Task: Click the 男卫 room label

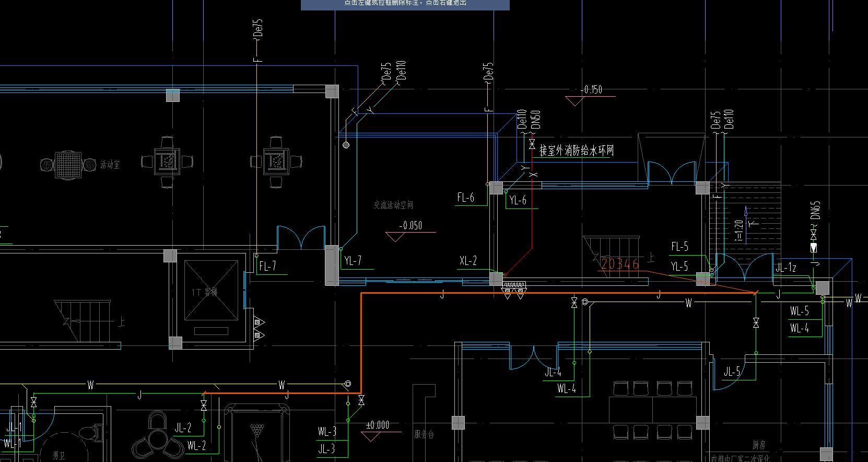Action: (x=59, y=456)
